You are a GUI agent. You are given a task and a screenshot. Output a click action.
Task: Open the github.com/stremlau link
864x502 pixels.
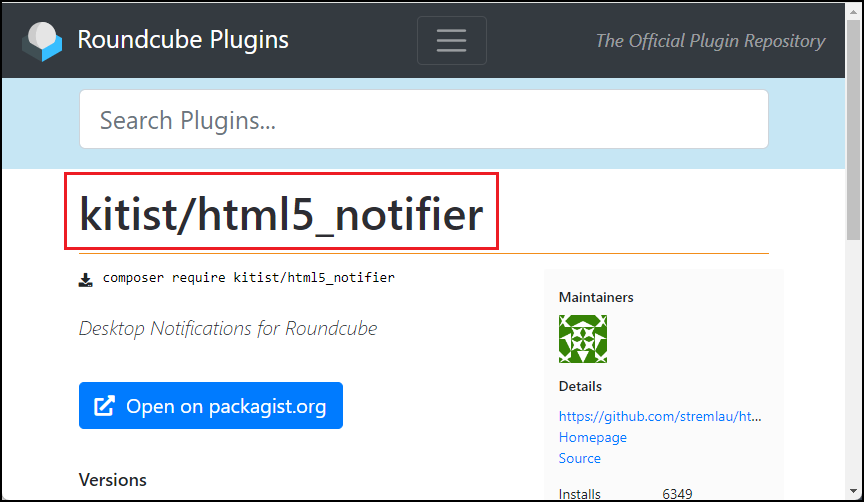coord(660,416)
